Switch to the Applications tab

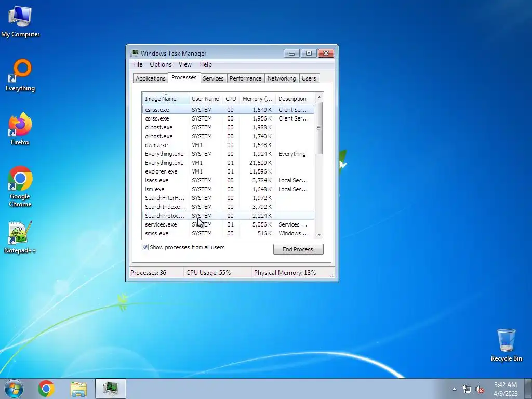(150, 78)
